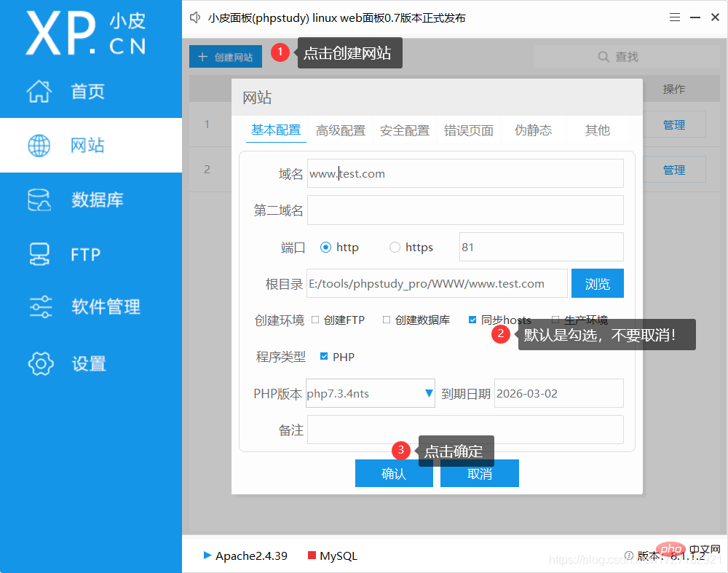Open 软件管理 (Software Management) sidebar icon

point(39,307)
